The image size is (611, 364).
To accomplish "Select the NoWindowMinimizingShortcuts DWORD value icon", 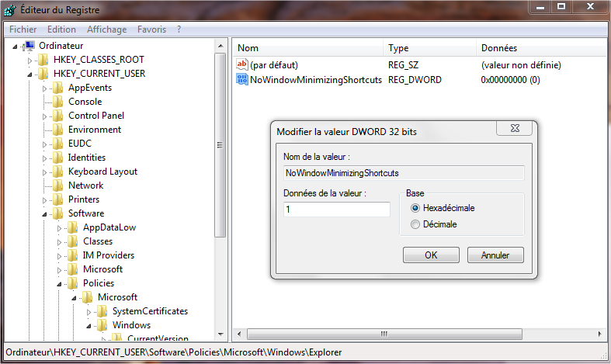I will pos(242,79).
